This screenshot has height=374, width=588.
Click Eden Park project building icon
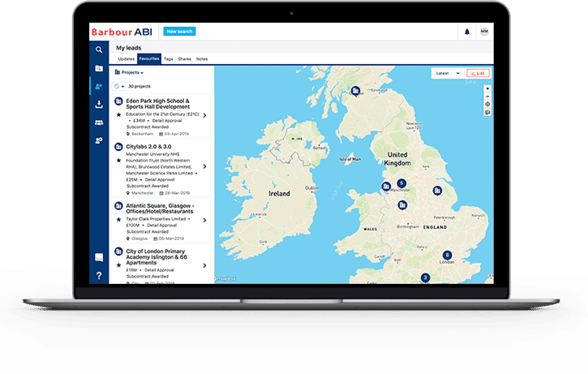coord(118,101)
